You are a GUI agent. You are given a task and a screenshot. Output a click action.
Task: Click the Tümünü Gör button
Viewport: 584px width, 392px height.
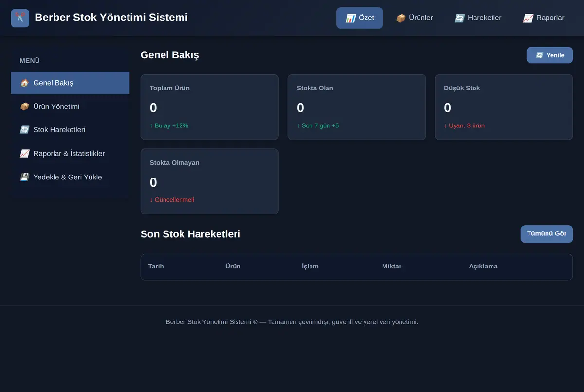(547, 234)
